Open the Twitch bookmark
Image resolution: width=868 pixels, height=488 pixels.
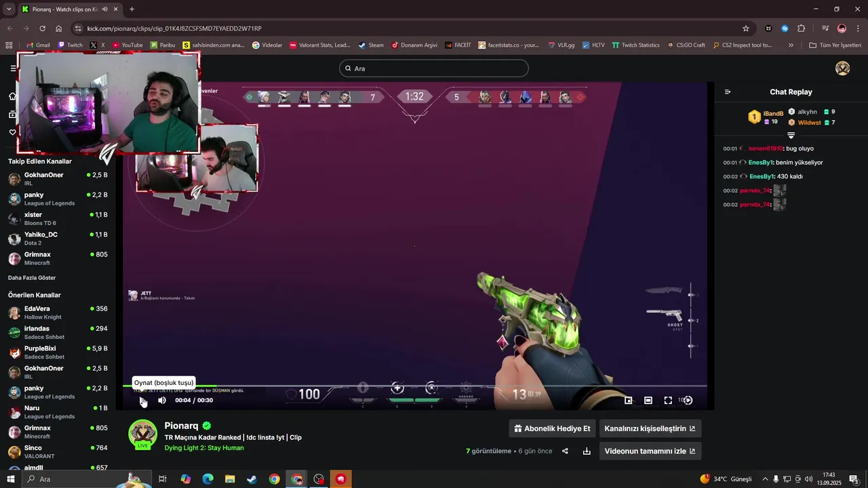71,45
